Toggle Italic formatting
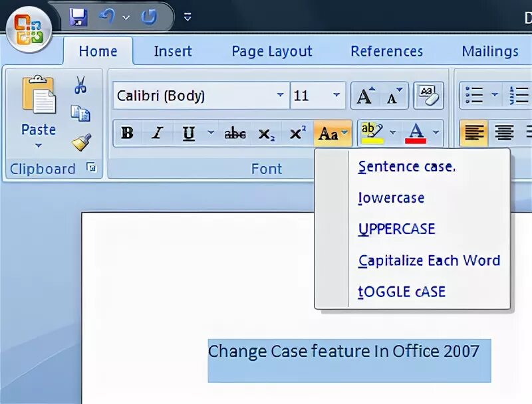Screen dimensions: 532x404 pos(158,133)
